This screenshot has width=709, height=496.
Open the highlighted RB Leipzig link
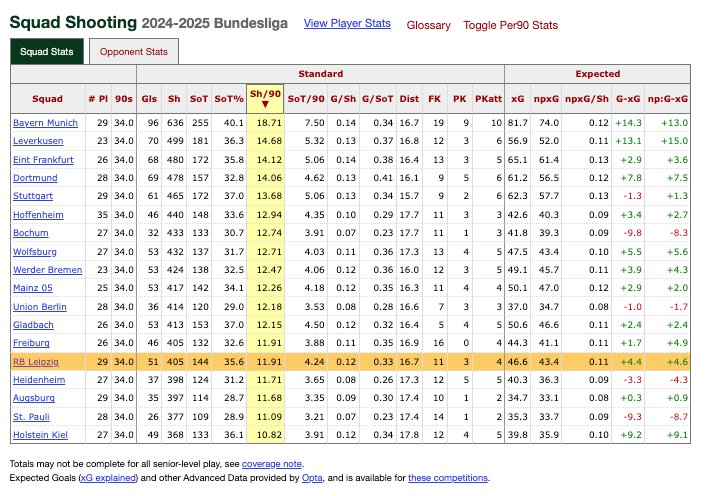pos(36,362)
